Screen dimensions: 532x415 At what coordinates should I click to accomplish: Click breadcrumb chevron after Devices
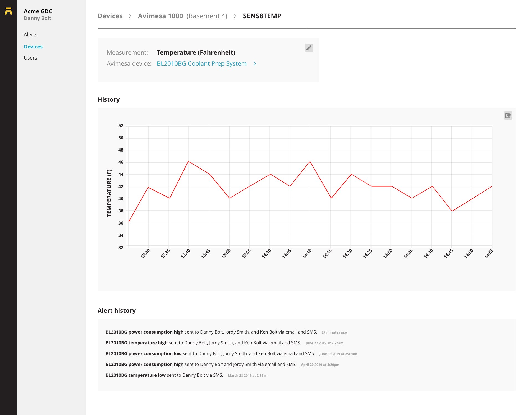pos(130,16)
